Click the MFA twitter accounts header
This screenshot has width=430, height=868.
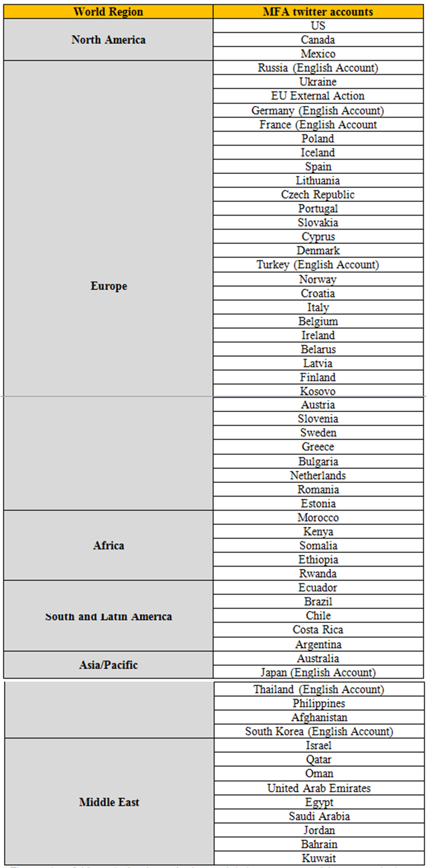(318, 12)
